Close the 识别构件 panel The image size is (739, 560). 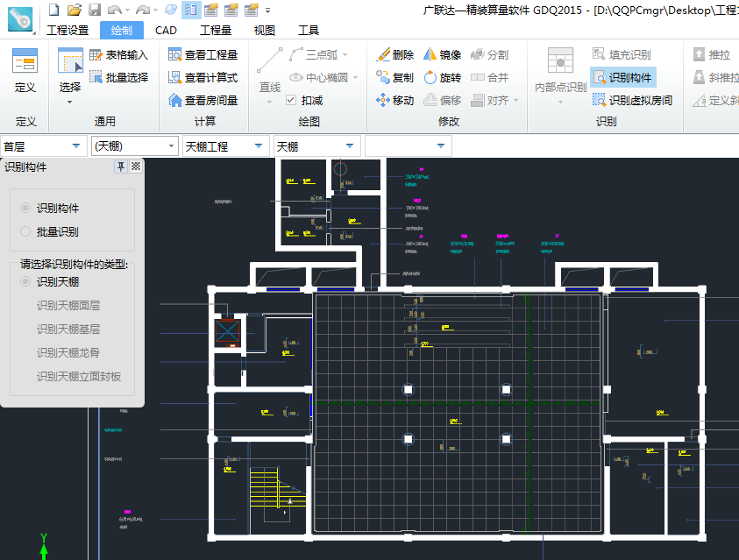pyautogui.click(x=136, y=167)
